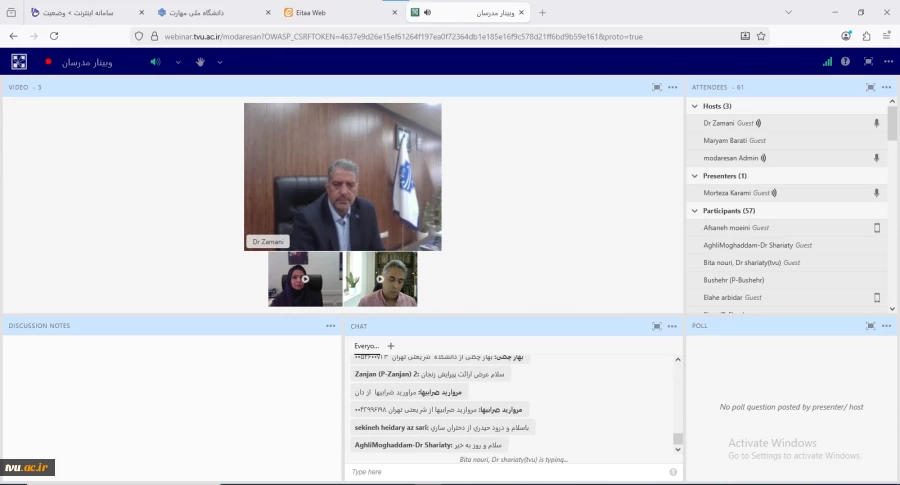Select the Everyone chat tab
This screenshot has width=900, height=485.
tap(367, 346)
